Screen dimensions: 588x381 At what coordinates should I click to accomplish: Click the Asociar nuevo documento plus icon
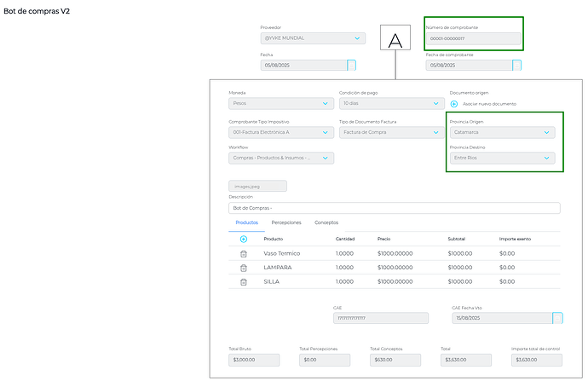[x=454, y=104]
